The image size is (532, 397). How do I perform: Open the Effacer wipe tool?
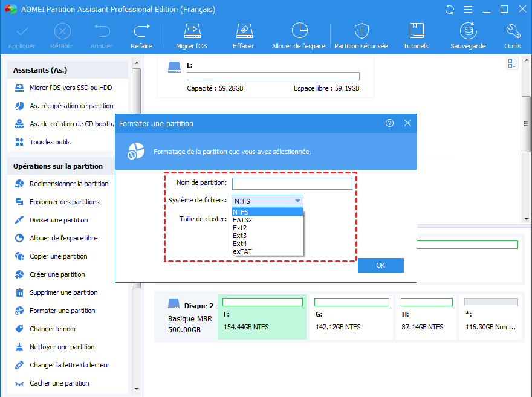tap(244, 36)
